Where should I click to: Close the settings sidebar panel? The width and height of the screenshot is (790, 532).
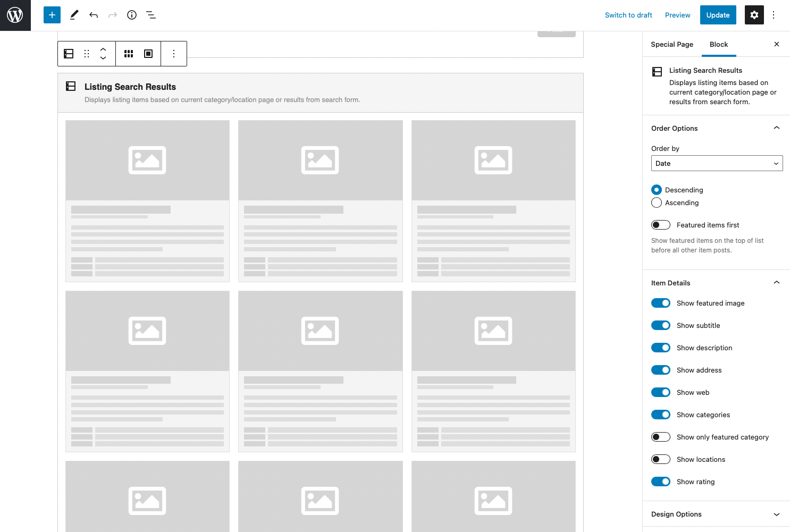(x=777, y=44)
